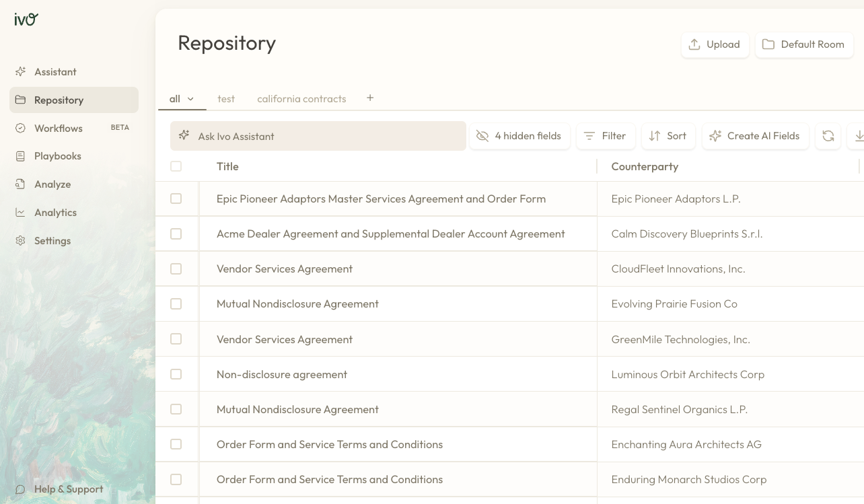
Task: Show the 4 hidden fields
Action: point(519,136)
